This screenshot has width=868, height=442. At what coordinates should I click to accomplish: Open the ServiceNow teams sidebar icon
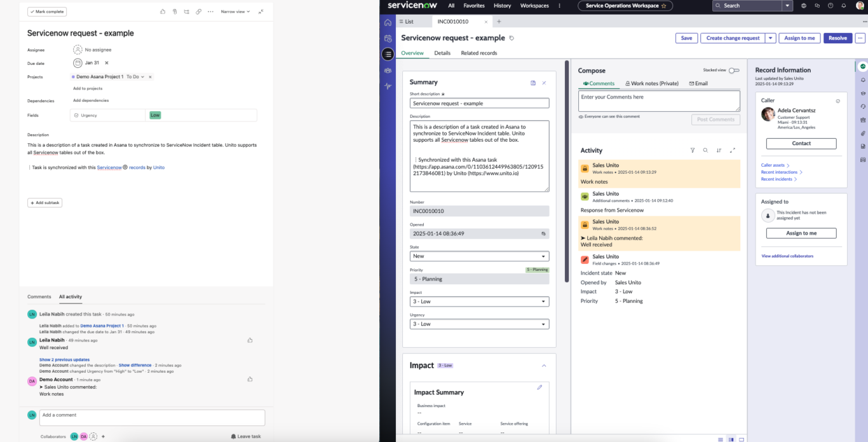pos(388,70)
